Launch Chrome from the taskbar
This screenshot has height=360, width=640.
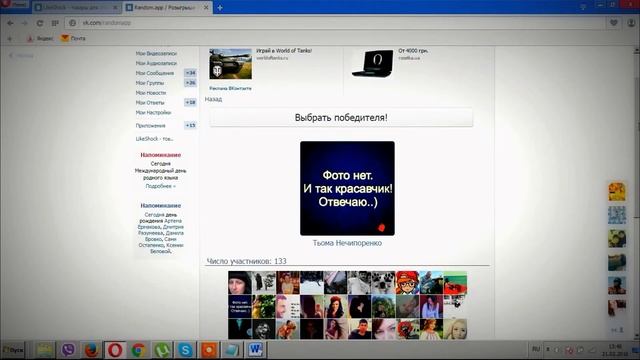138,350
